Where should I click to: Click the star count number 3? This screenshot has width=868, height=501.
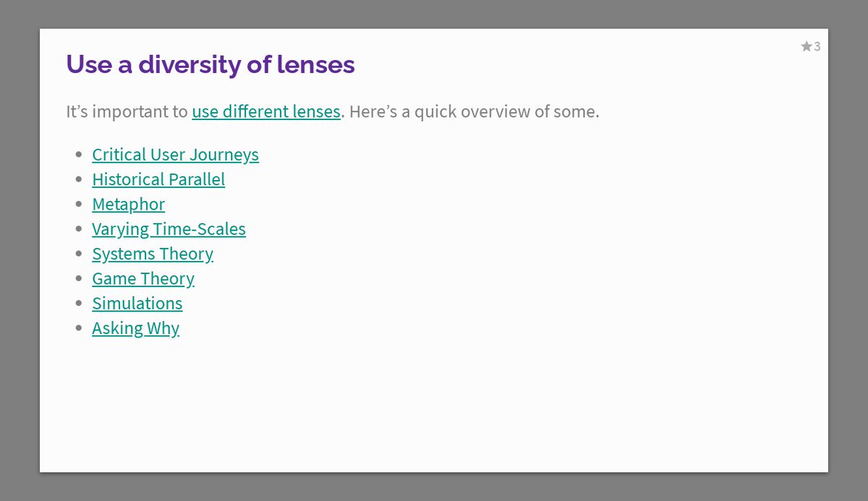click(x=817, y=47)
